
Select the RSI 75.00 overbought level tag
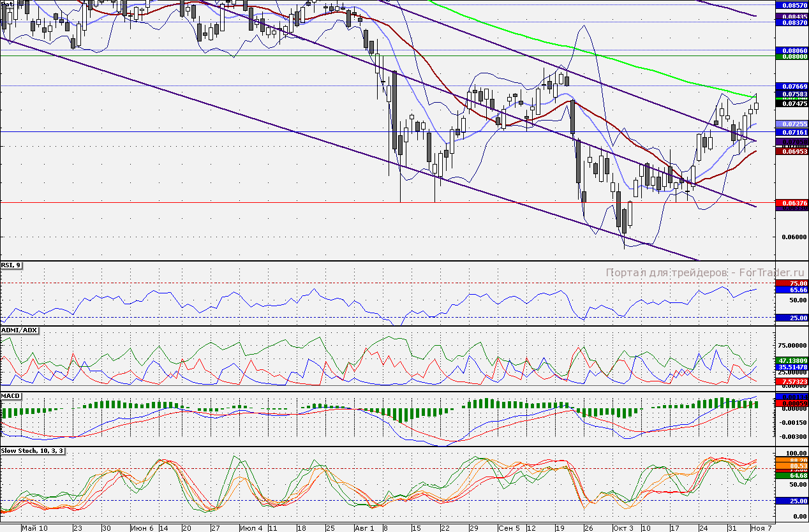pos(792,283)
